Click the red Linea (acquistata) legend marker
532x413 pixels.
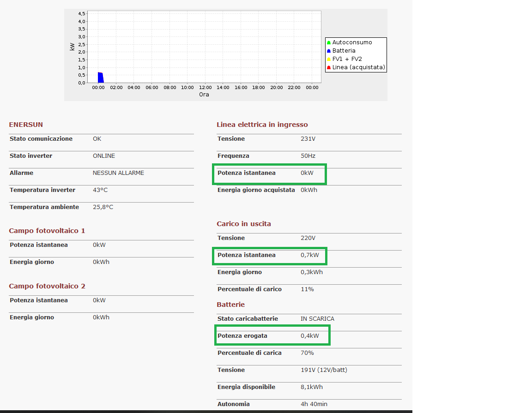point(329,67)
